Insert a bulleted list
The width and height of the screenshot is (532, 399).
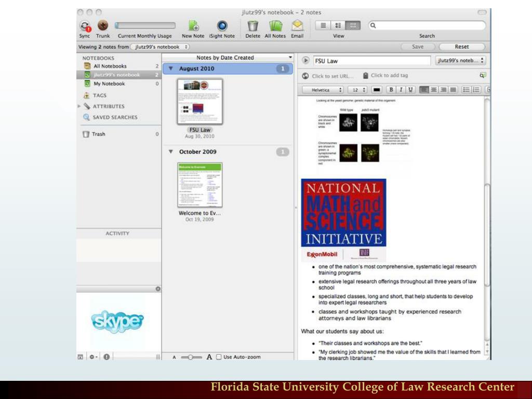pyautogui.click(x=466, y=89)
